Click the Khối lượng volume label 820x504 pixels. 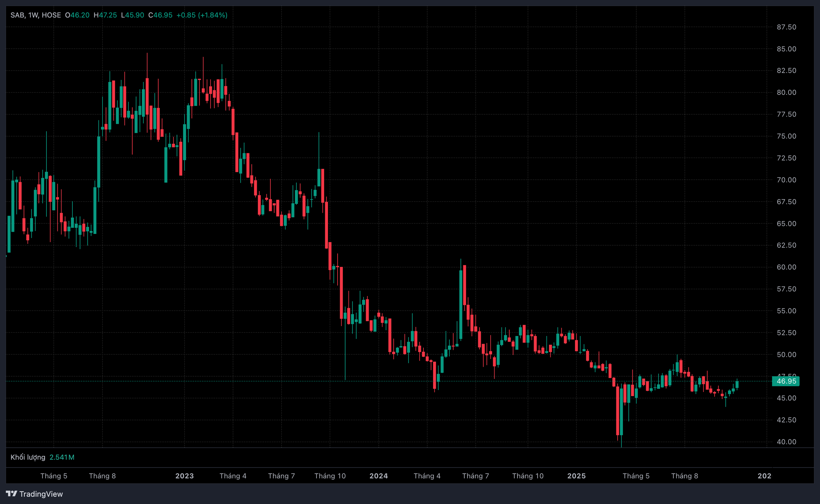pyautogui.click(x=28, y=457)
